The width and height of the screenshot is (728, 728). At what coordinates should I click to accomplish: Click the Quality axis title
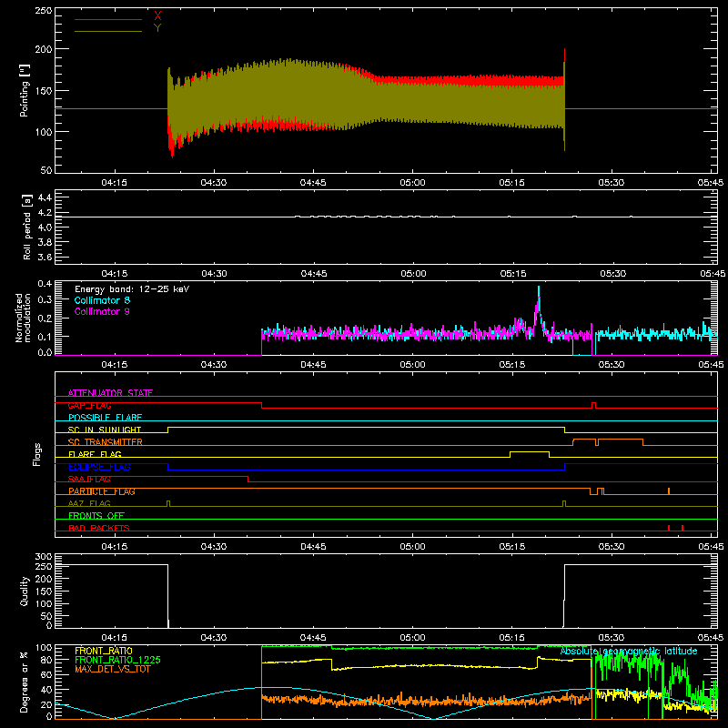25,591
